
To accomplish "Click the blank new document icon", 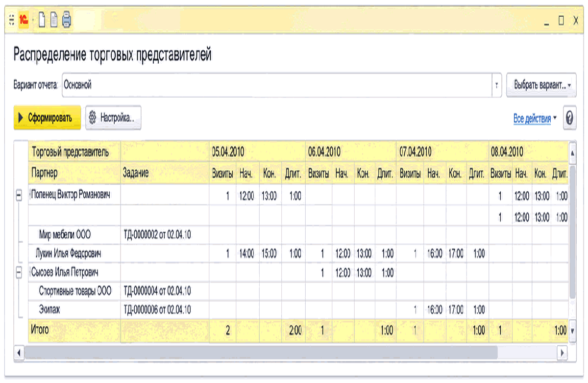I will pos(42,20).
